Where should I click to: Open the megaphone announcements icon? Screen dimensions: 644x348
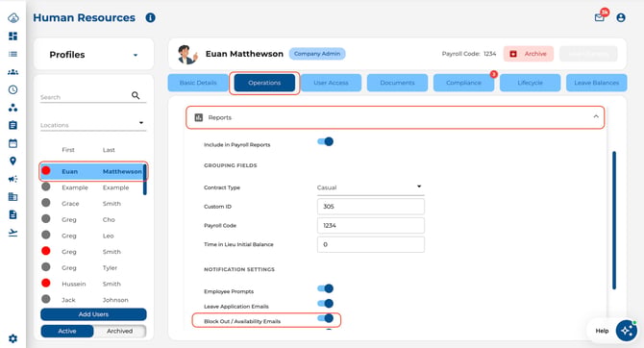(x=12, y=179)
